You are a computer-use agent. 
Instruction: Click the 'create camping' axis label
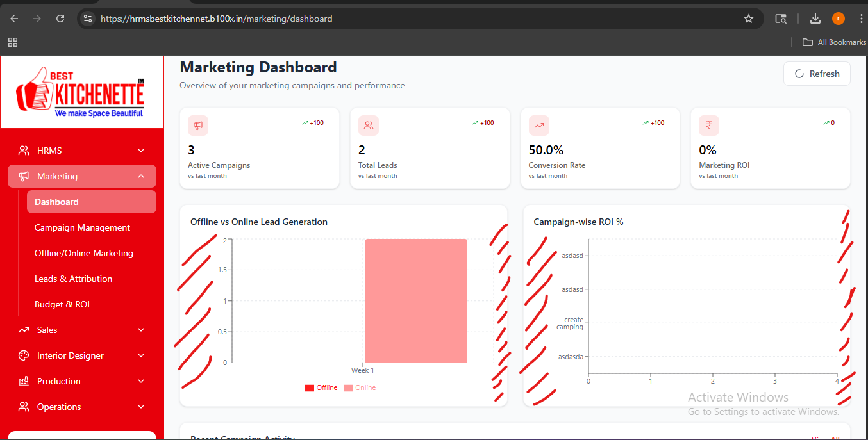[570, 323]
